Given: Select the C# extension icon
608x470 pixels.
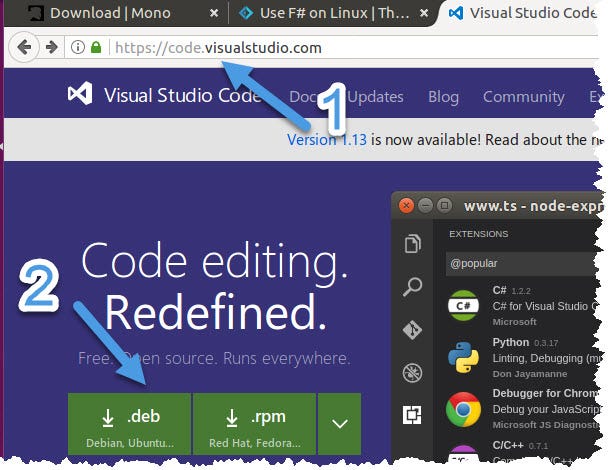Looking at the screenshot, I should point(463,306).
